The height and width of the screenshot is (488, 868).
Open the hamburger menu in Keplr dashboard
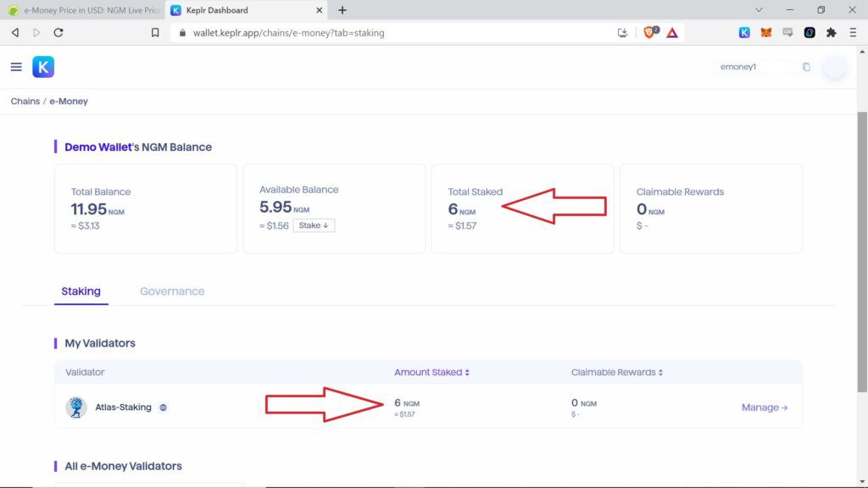[16, 67]
